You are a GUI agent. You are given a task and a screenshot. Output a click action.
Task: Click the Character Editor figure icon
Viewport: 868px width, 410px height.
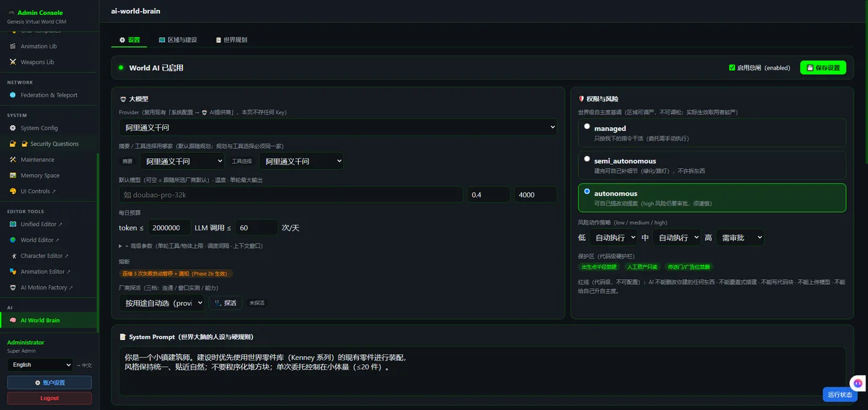(x=14, y=256)
